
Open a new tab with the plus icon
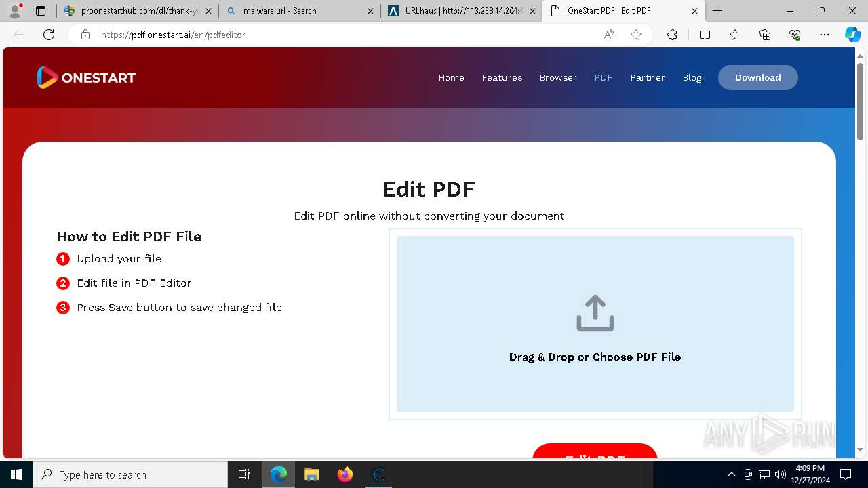click(x=717, y=11)
